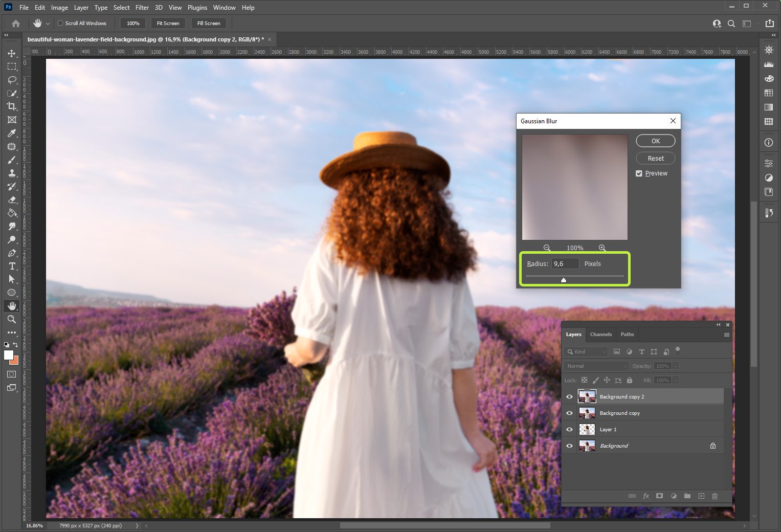Click the 100% zoom button

pos(133,23)
